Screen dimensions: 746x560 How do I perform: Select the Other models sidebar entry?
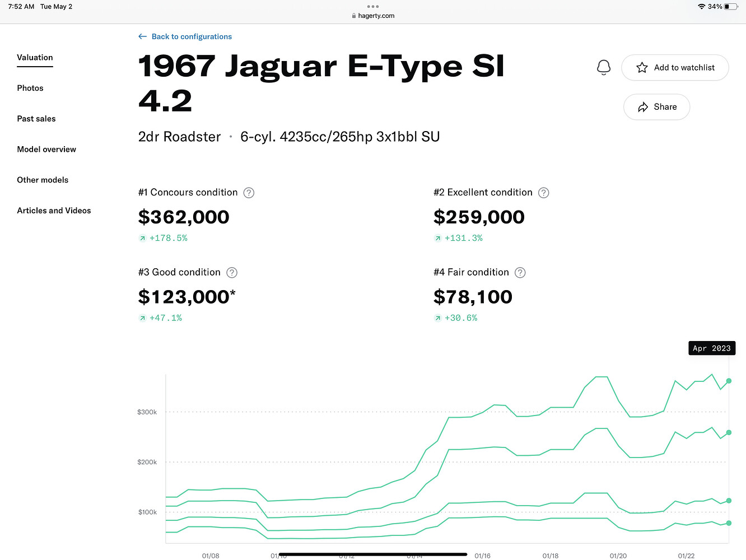coord(43,180)
